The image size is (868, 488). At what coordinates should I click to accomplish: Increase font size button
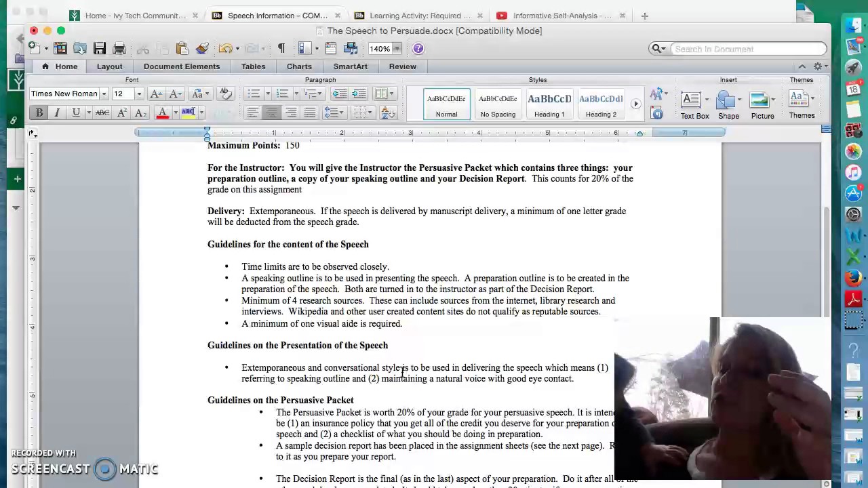(x=156, y=94)
